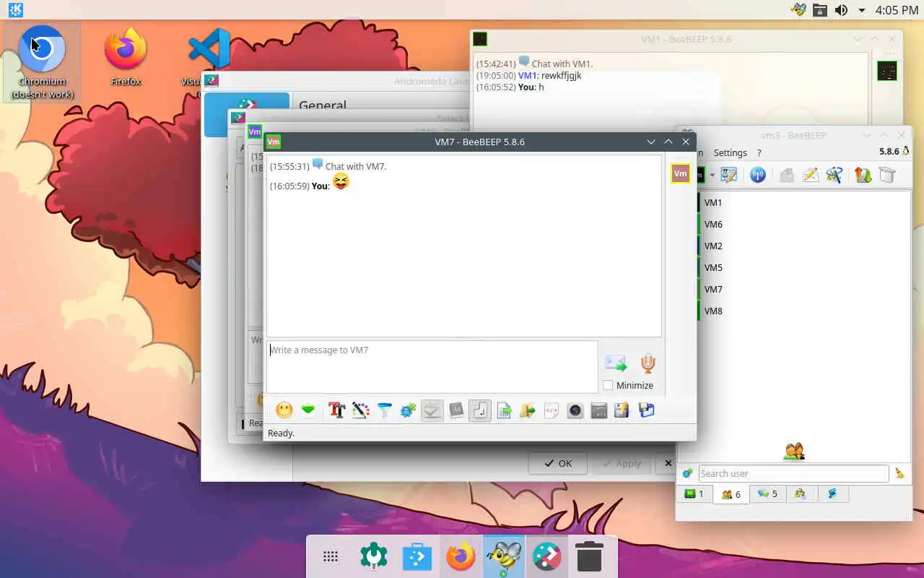Click the VM1 avatar thumbnail in VM1 chat window
Viewport: 924px width, 578px height.
point(886,71)
